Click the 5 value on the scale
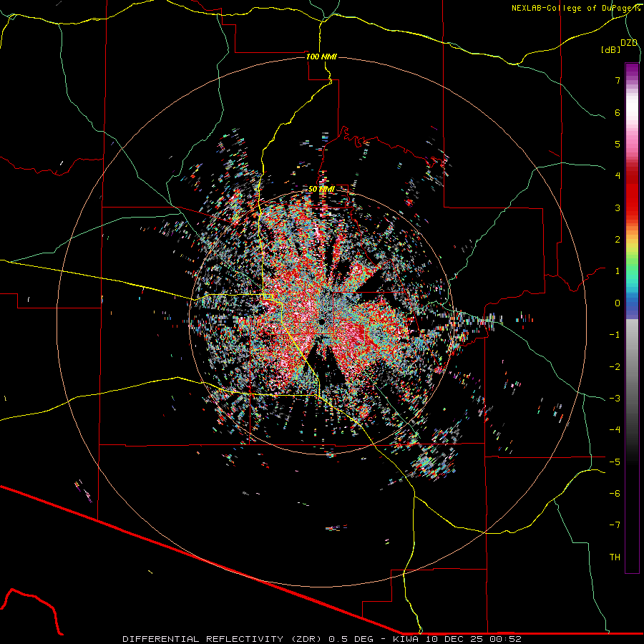Screen dimensions: 644x644 (x=618, y=144)
